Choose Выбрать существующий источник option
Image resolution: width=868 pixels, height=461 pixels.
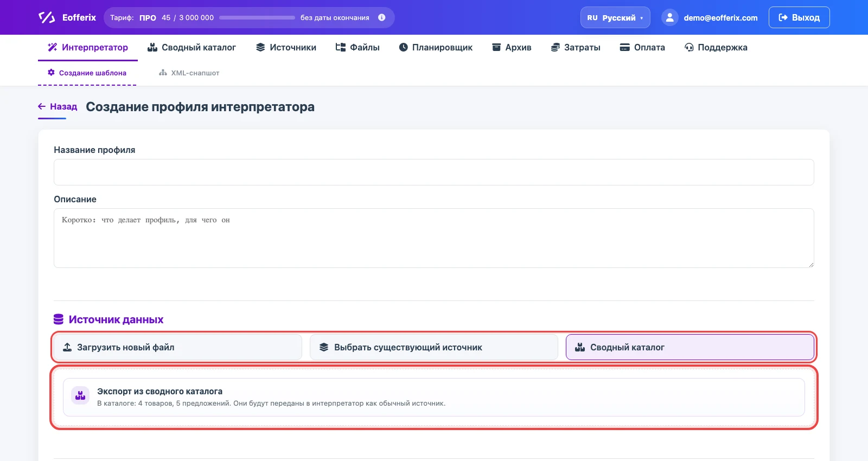pos(433,347)
